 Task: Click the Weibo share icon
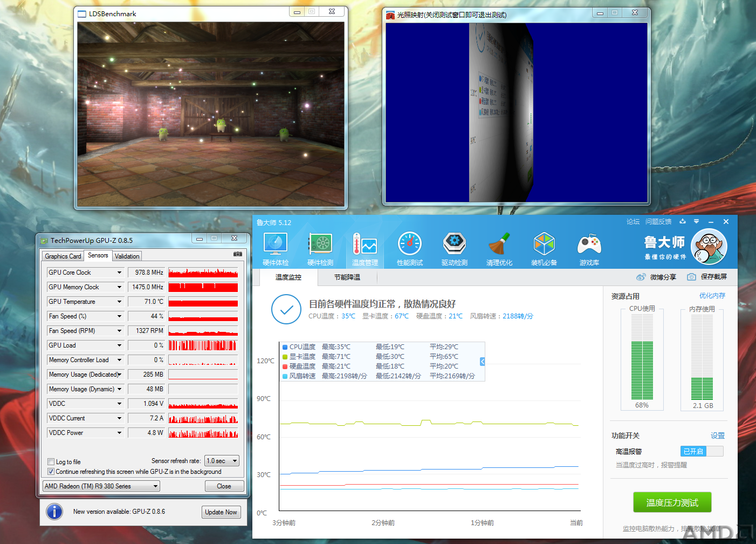tap(641, 277)
